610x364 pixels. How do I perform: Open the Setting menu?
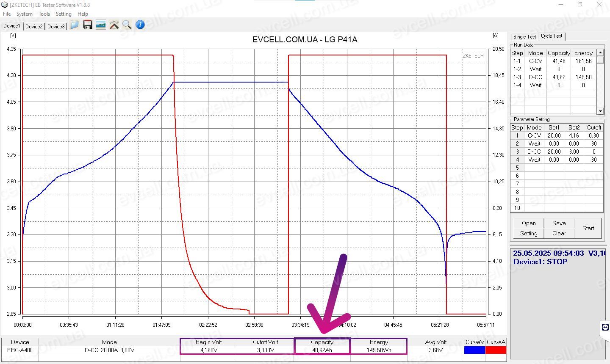(x=64, y=14)
